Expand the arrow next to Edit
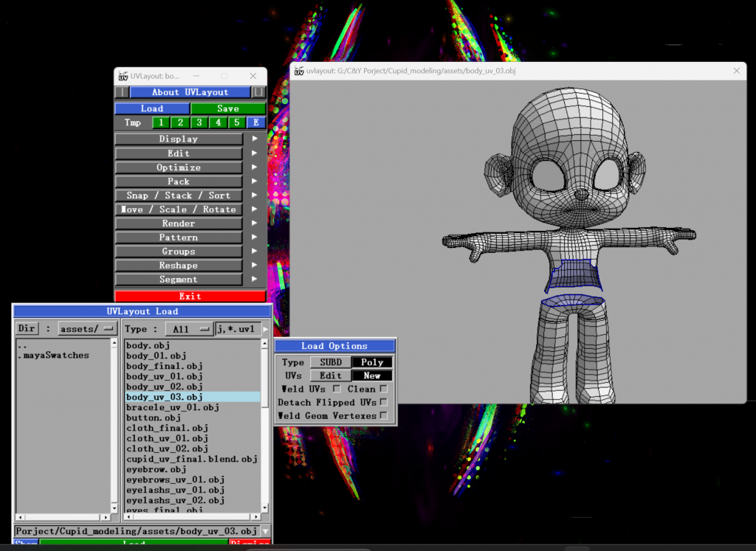756x551 pixels. pos(255,153)
